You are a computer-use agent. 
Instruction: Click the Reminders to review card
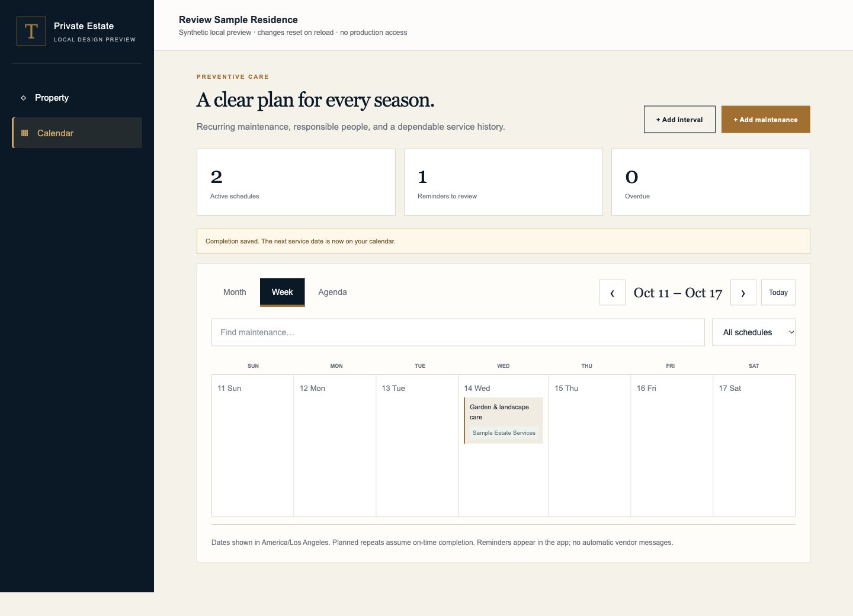coord(504,182)
